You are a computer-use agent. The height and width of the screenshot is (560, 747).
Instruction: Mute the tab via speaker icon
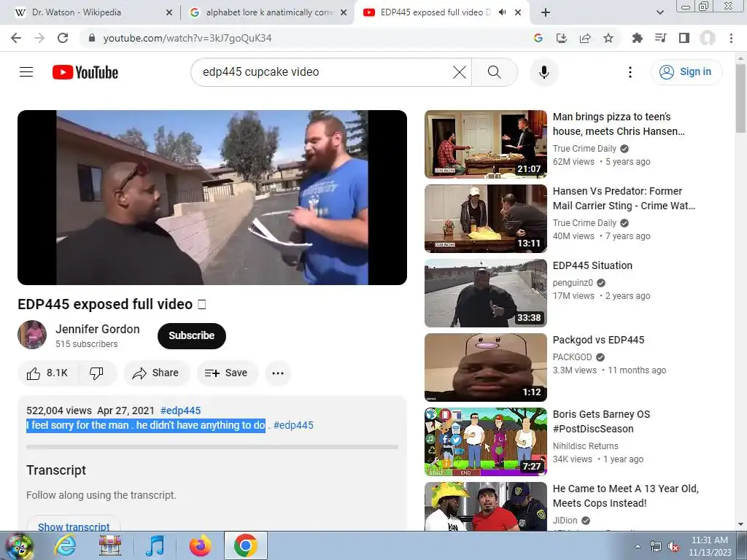(x=502, y=12)
